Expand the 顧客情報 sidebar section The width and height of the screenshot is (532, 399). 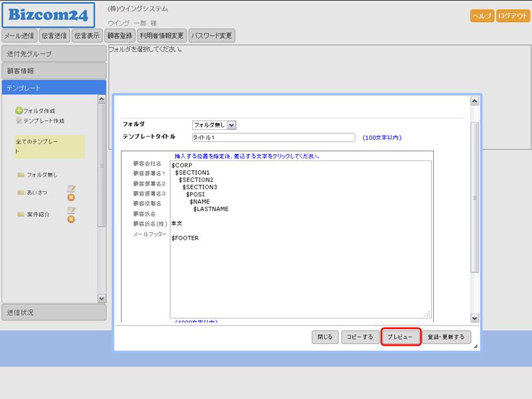53,71
